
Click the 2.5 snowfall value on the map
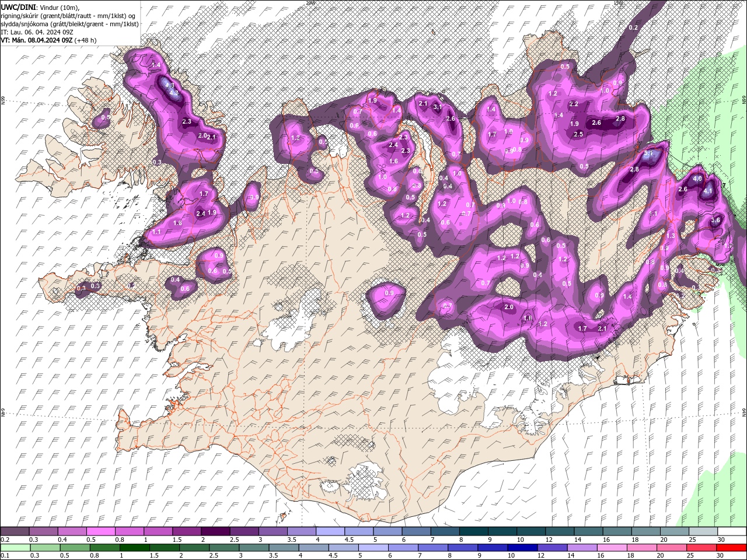(x=578, y=134)
